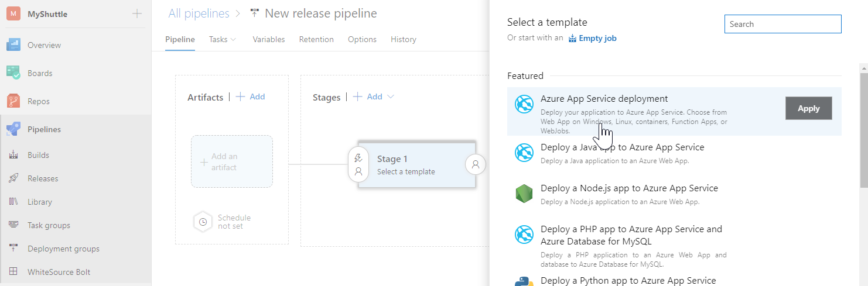This screenshot has width=868, height=286.
Task: Switch to the Retention tab
Action: coord(316,39)
